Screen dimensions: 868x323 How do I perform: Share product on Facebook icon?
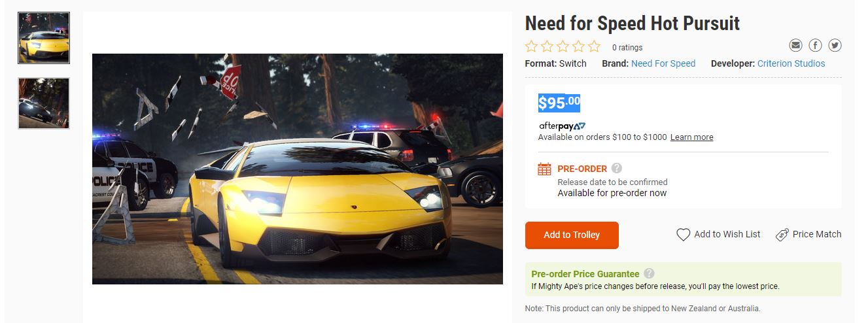click(815, 45)
